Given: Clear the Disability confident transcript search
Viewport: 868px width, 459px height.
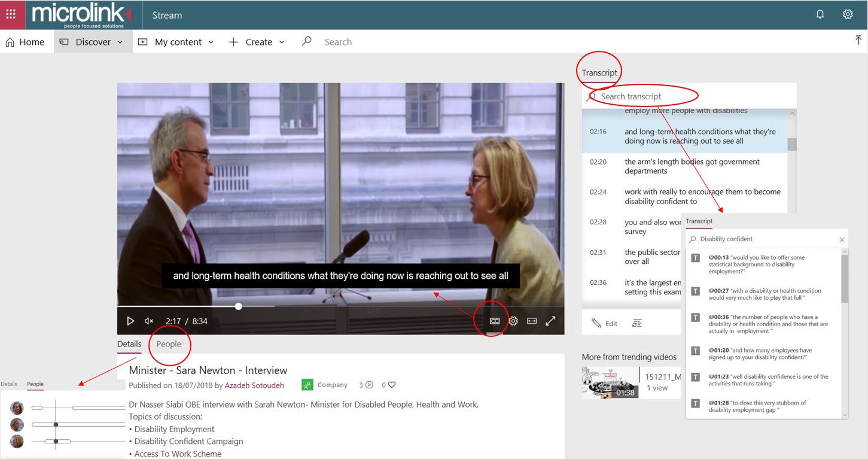Looking at the screenshot, I should click(842, 239).
